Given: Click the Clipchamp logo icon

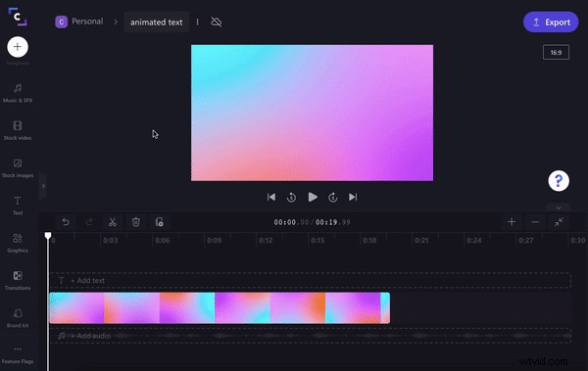Looking at the screenshot, I should [x=18, y=17].
